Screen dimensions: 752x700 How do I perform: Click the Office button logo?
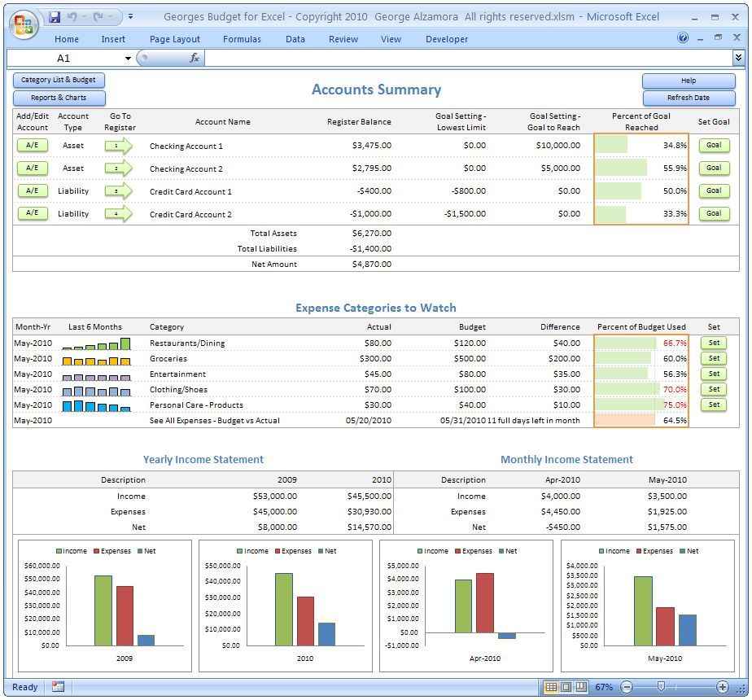coord(24,24)
